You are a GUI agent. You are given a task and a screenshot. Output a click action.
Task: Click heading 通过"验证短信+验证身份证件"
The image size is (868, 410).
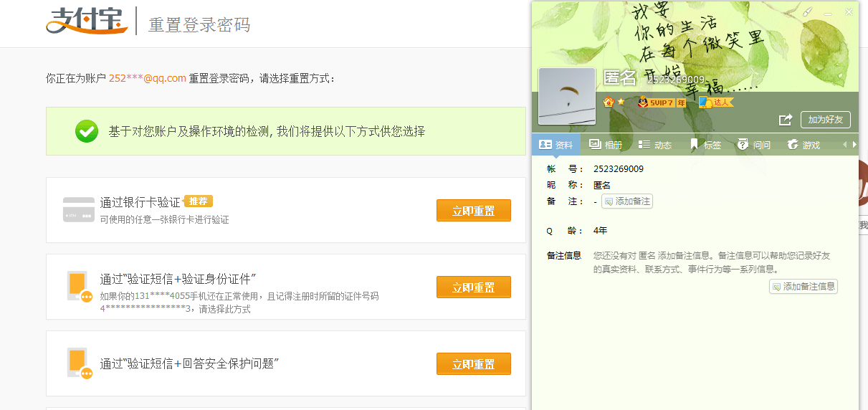pos(178,279)
